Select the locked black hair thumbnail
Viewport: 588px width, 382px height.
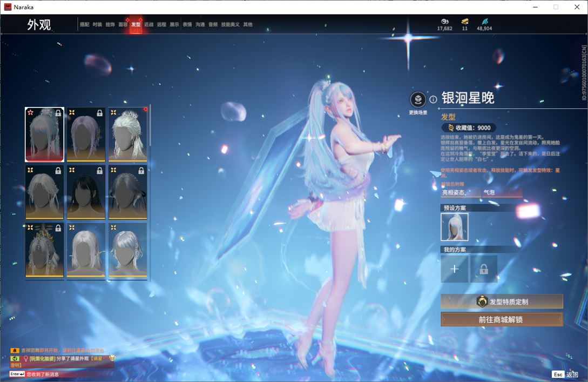(86, 192)
